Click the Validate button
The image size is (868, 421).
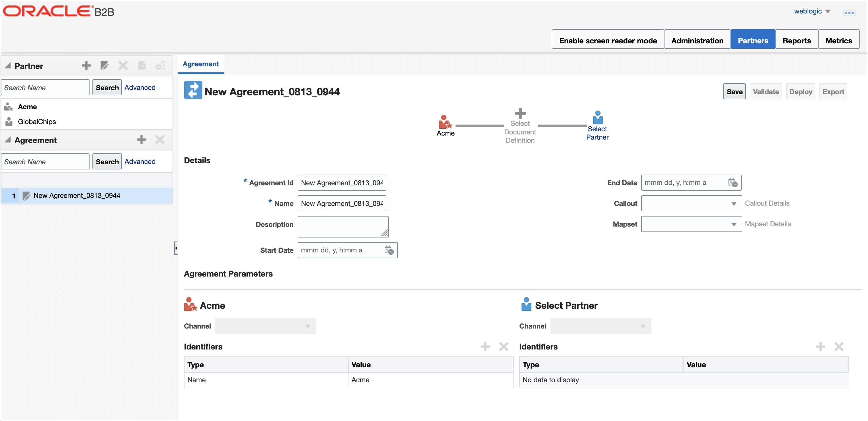tap(766, 92)
